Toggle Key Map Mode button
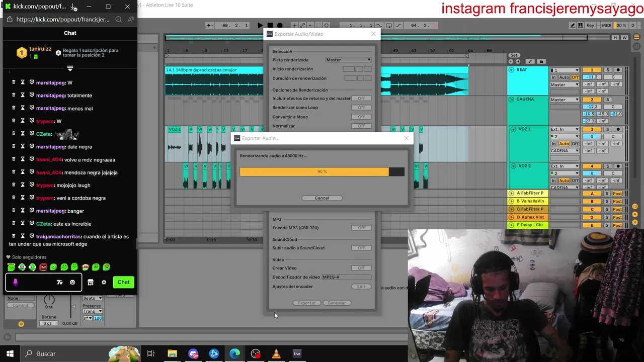 pyautogui.click(x=591, y=26)
